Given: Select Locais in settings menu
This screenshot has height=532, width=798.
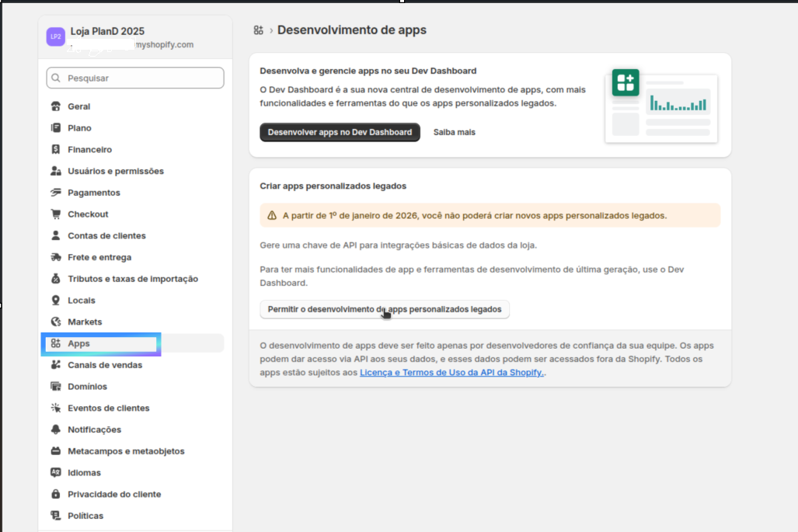Looking at the screenshot, I should pyautogui.click(x=135, y=300).
